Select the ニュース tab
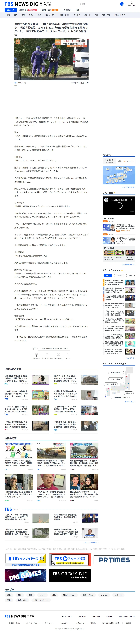Image resolution: width=140 pixels, height=644 pixels. pyautogui.click(x=10, y=10)
